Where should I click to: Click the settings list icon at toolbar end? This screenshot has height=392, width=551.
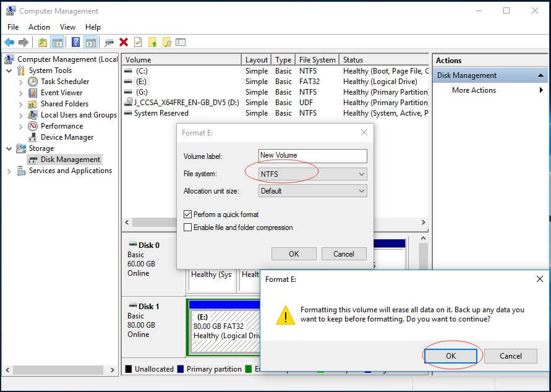tap(181, 42)
